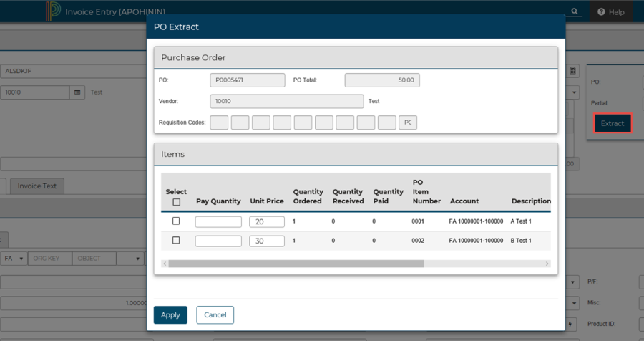Screen dimensions: 644x341
Task: Click the search magnifier icon in header
Action: pyautogui.click(x=575, y=11)
